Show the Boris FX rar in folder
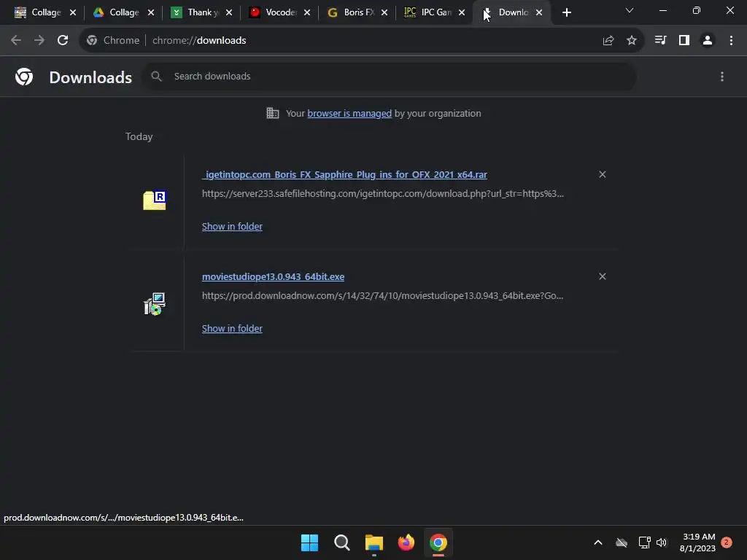 click(232, 226)
